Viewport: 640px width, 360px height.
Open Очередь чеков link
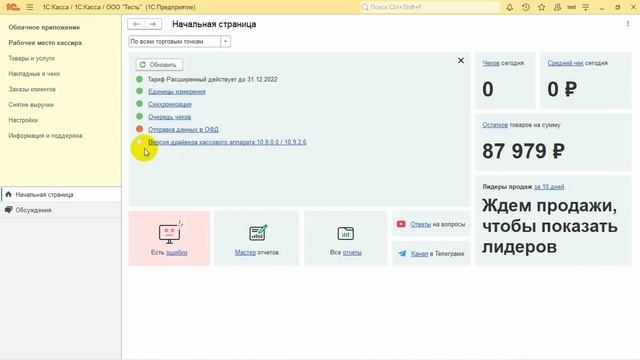click(169, 117)
